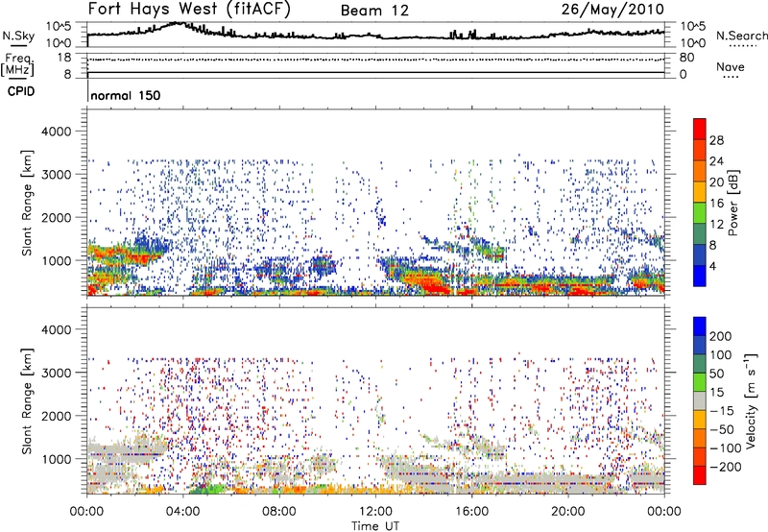The width and height of the screenshot is (768, 532).
Task: Click the 'Freq. [MHz]' axis label
Action: click(x=17, y=64)
